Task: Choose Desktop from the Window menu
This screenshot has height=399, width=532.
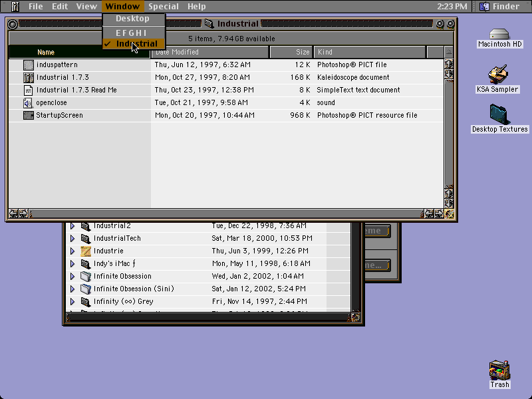Action: [x=134, y=19]
